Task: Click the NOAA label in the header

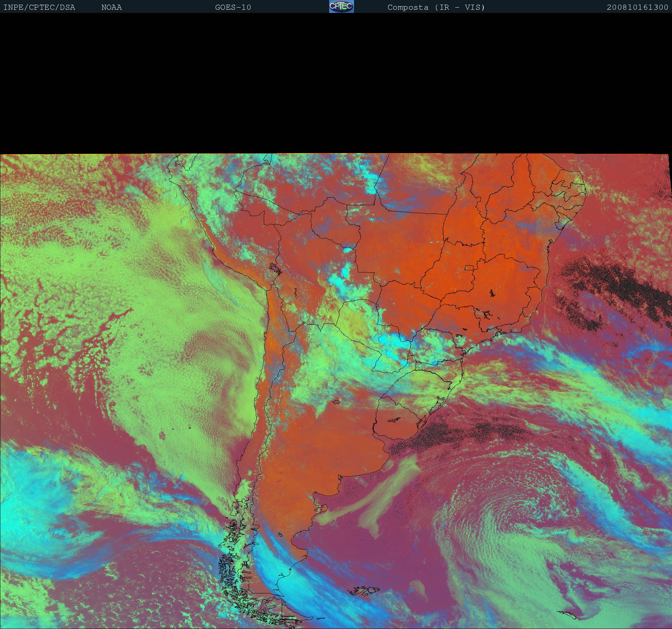Action: pyautogui.click(x=111, y=7)
